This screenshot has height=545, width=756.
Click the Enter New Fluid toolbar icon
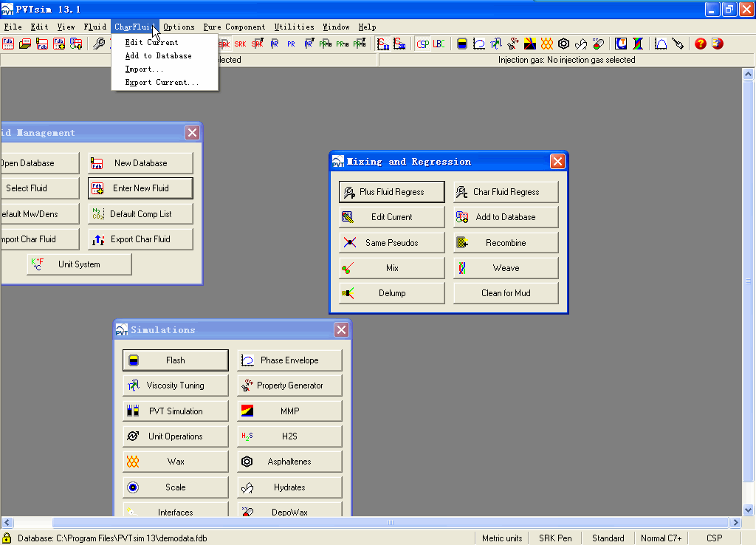point(59,44)
